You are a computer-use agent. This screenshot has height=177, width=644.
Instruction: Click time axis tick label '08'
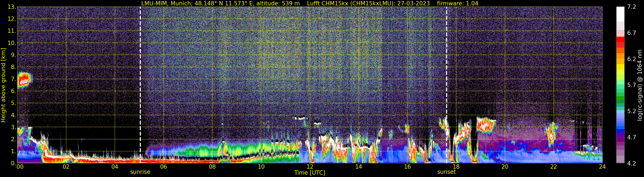pos(212,167)
